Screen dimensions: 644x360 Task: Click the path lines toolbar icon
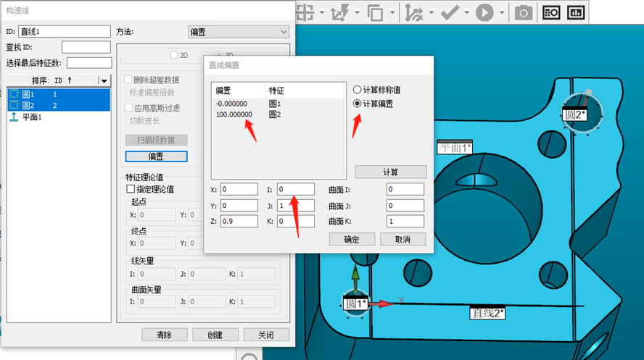coord(414,12)
